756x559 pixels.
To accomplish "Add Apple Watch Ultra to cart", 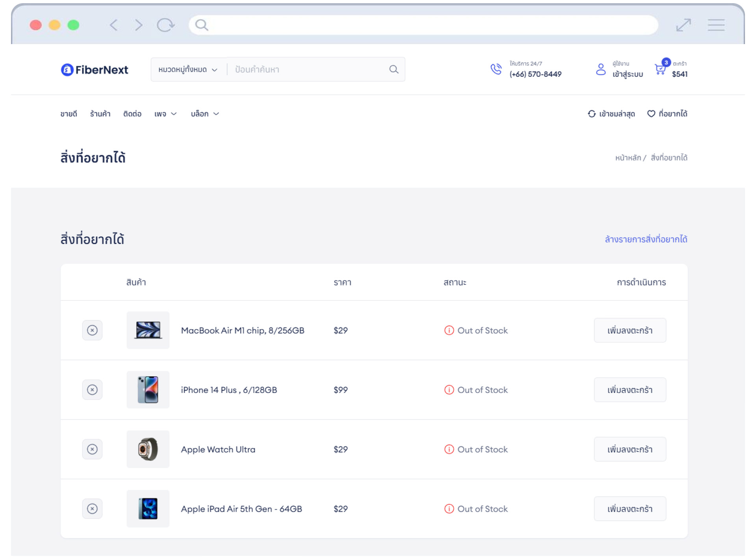I will coord(630,449).
